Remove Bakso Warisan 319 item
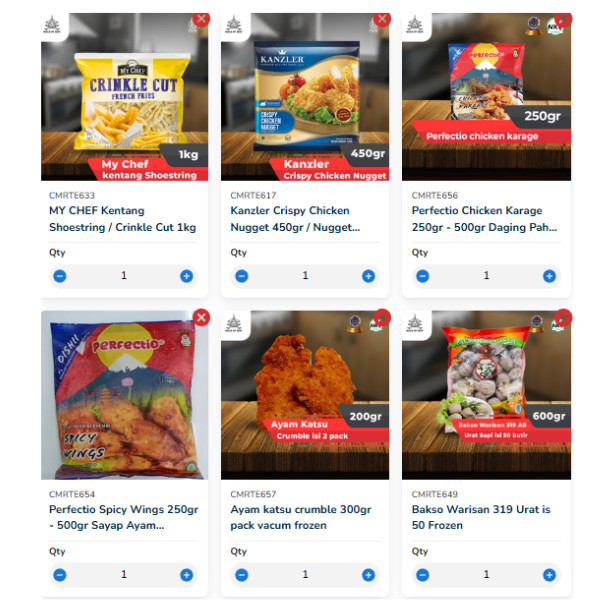This screenshot has width=600, height=600. tap(563, 317)
